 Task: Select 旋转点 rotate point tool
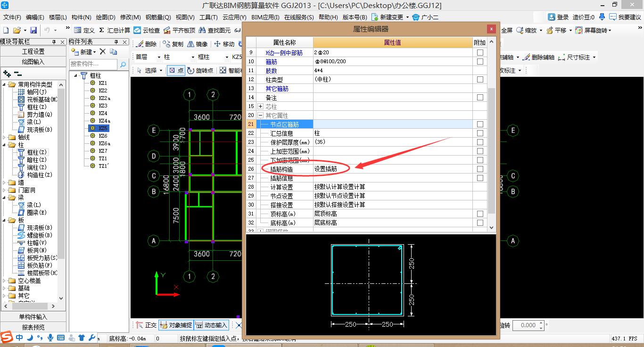200,70
